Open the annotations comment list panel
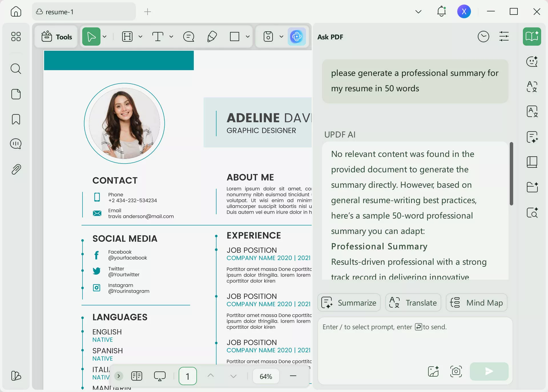548x392 pixels. click(16, 144)
